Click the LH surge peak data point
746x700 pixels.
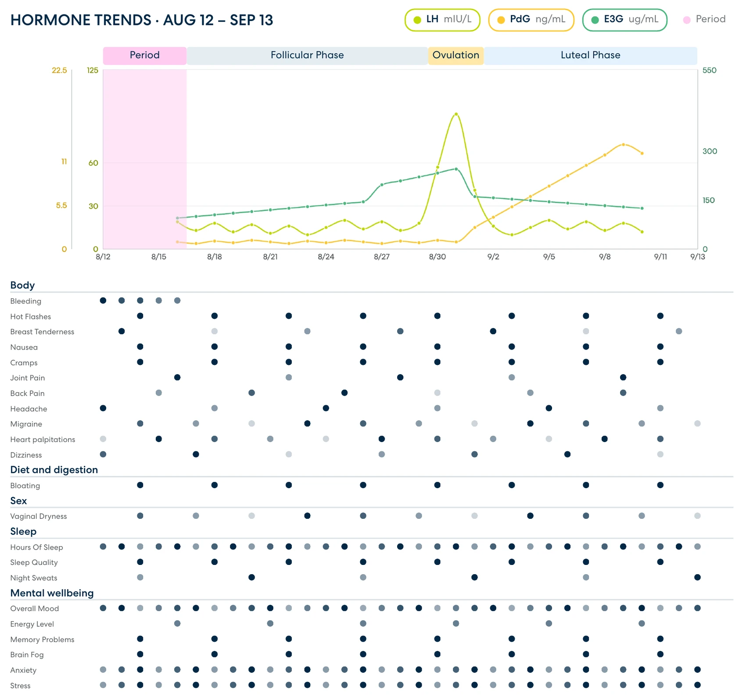click(456, 114)
